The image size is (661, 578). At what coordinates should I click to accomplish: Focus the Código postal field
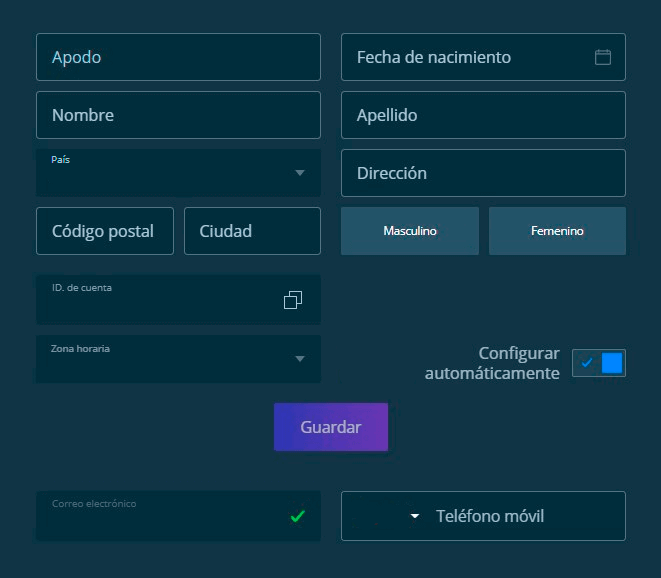tap(104, 231)
